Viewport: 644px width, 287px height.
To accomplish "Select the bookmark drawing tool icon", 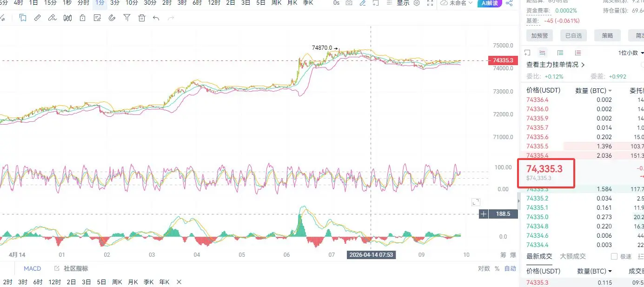I will [x=23, y=18].
